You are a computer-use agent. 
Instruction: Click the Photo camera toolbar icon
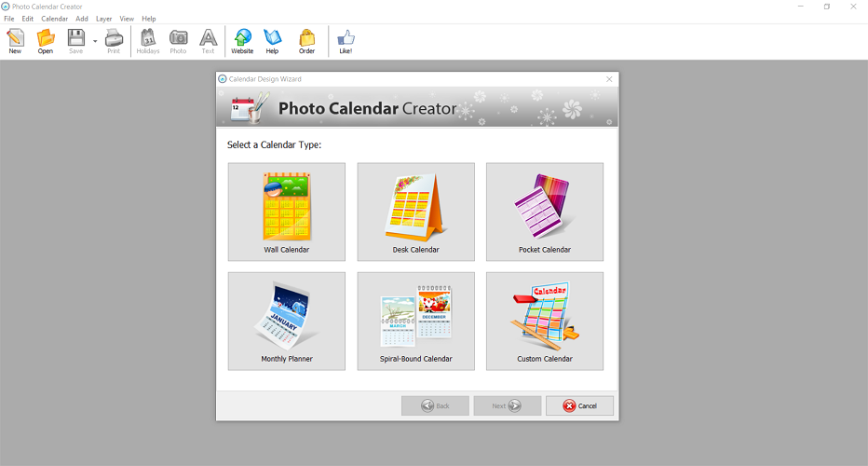(178, 42)
